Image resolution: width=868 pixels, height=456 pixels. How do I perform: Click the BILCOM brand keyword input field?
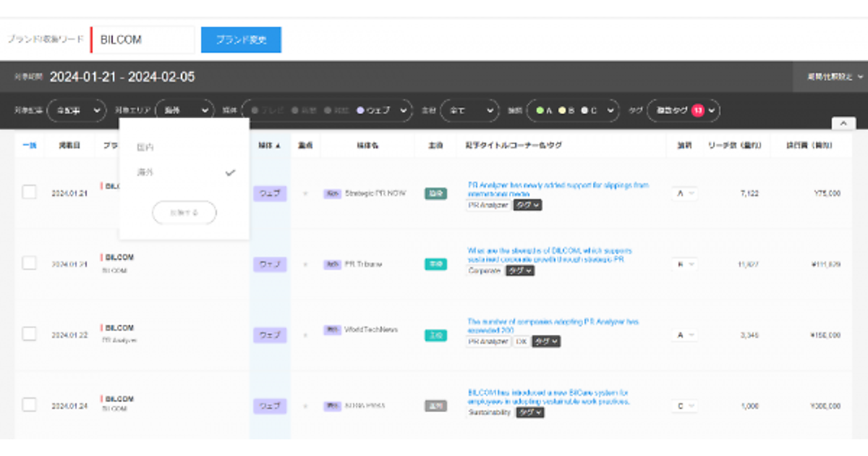[x=145, y=40]
